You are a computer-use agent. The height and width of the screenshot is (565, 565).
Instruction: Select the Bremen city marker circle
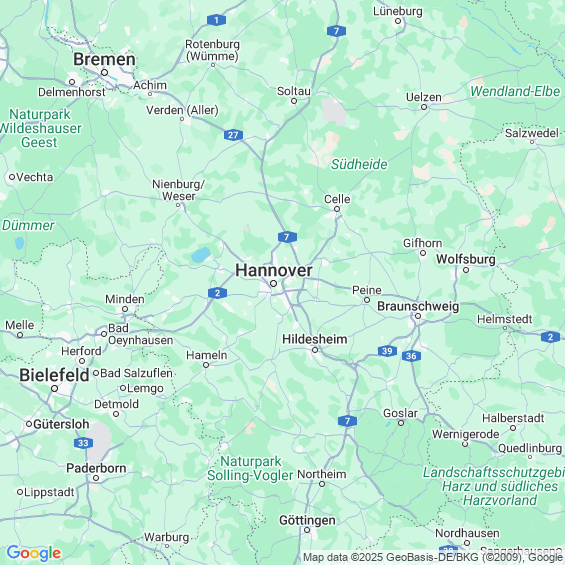pos(104,72)
